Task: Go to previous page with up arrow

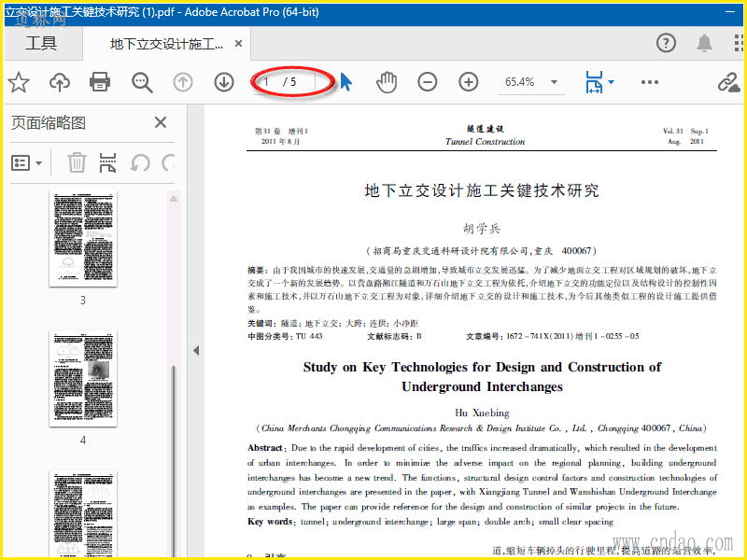Action: coord(183,82)
